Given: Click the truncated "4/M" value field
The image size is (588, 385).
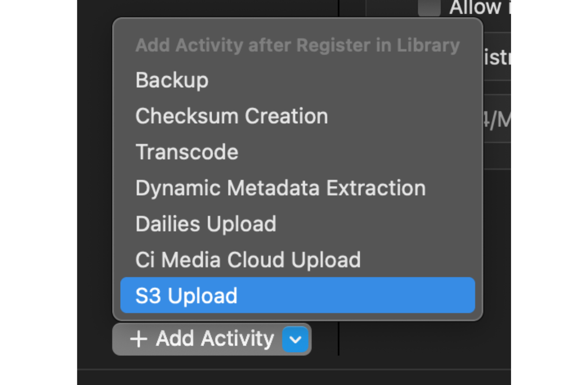Looking at the screenshot, I should pyautogui.click(x=497, y=120).
